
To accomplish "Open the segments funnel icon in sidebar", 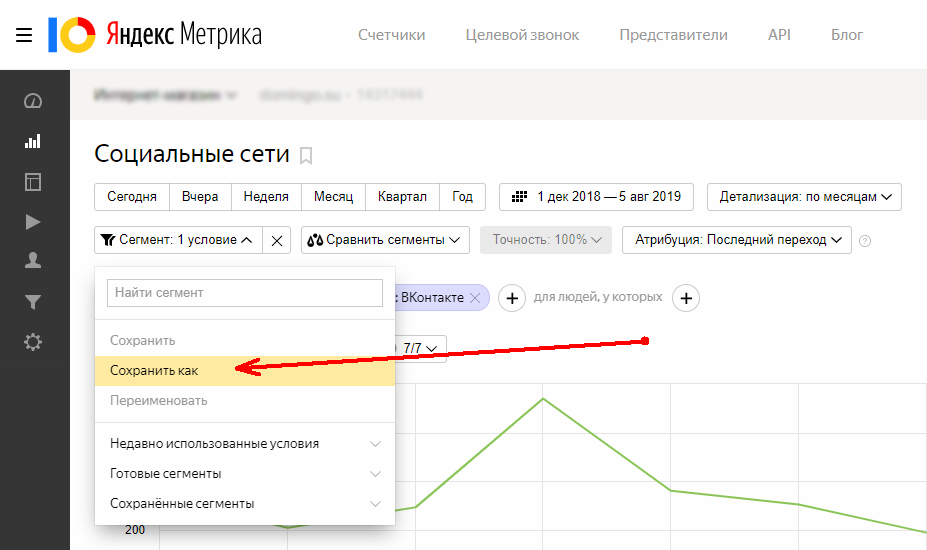I will pyautogui.click(x=33, y=302).
